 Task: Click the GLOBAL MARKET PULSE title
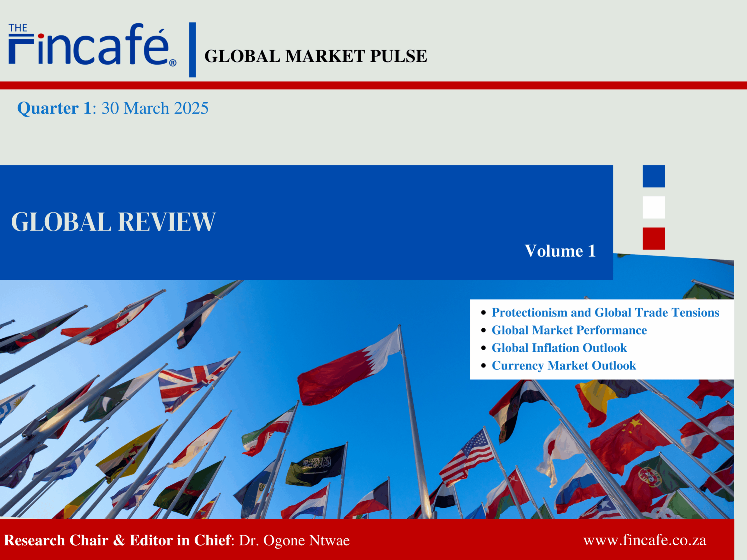[x=316, y=56]
